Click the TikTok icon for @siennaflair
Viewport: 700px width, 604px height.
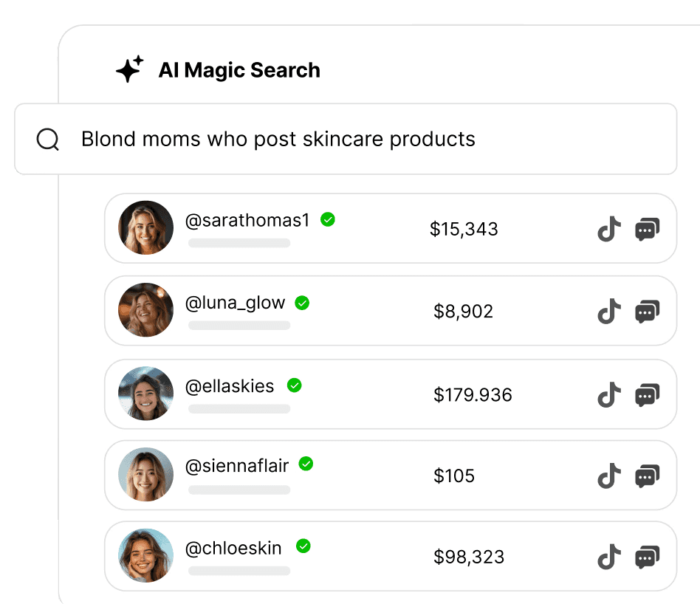point(608,476)
